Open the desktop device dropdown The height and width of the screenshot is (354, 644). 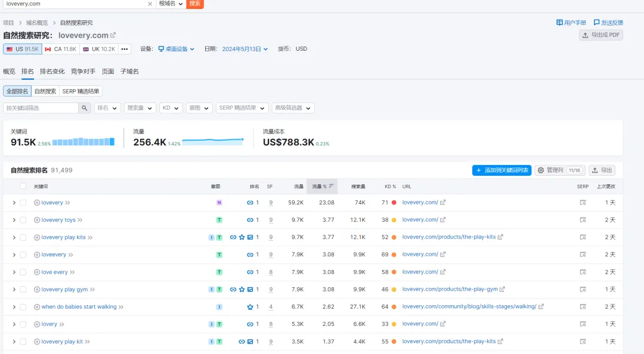click(x=176, y=49)
